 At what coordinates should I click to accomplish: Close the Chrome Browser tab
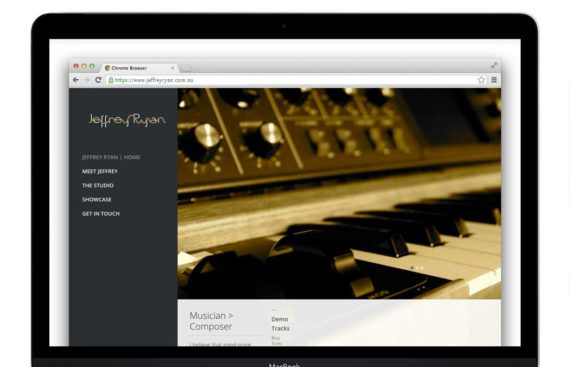(173, 68)
